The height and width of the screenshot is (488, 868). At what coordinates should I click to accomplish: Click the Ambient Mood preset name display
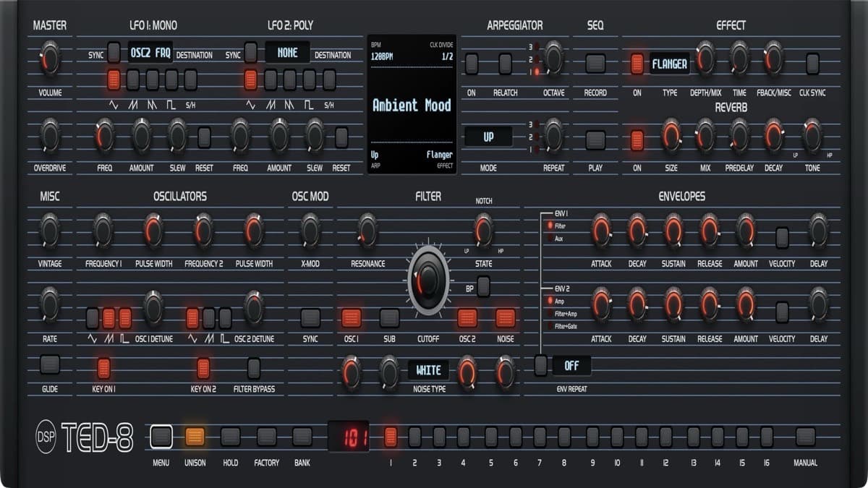click(412, 106)
